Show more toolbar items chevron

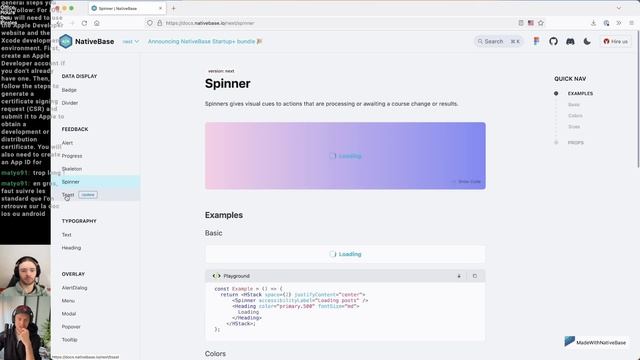[x=619, y=23]
